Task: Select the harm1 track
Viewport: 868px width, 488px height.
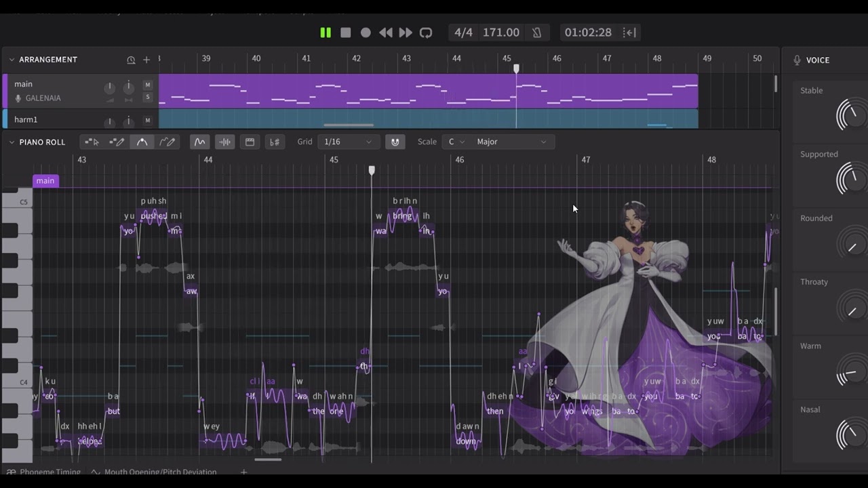Action: (26, 120)
